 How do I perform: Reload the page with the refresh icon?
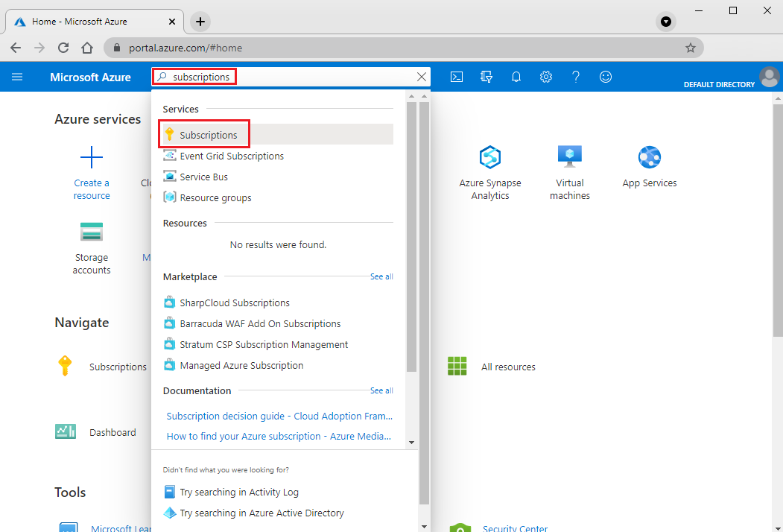[63, 48]
